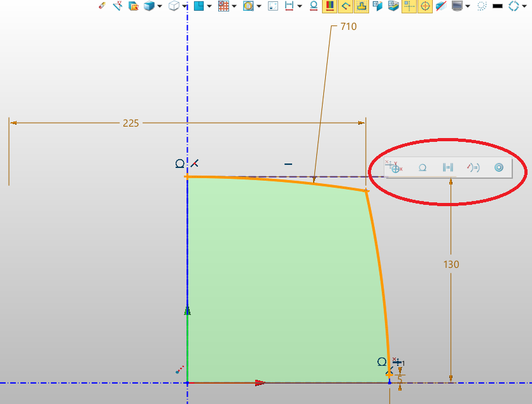Click the tangent constraint symbol near the top-left corner

(180, 164)
